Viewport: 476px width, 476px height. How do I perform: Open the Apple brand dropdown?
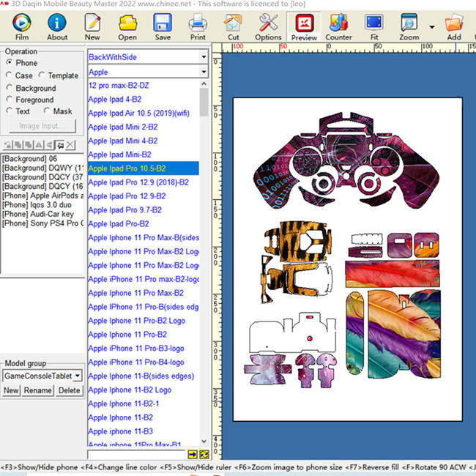tap(203, 72)
